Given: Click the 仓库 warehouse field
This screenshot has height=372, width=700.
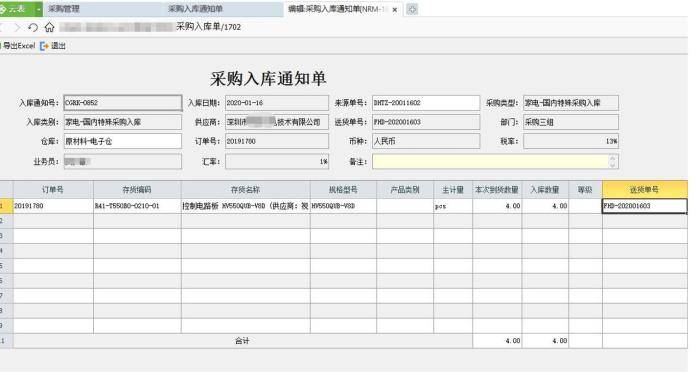Looking at the screenshot, I should [123, 141].
